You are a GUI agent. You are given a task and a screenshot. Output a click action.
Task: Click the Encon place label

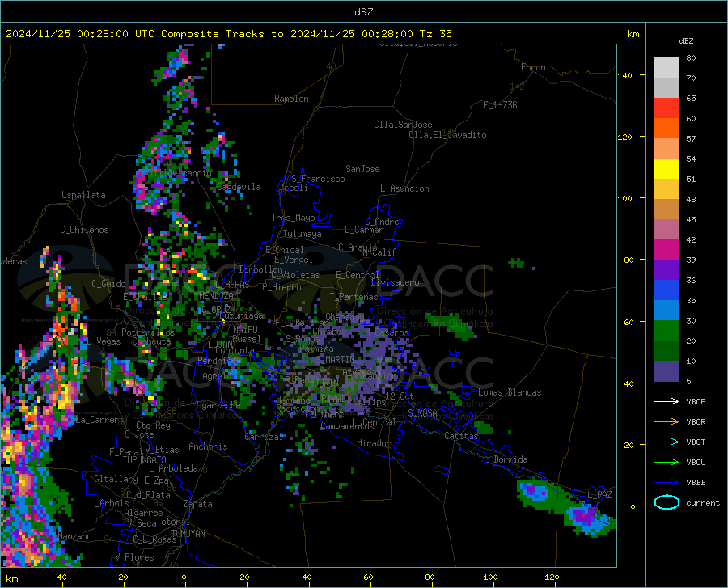click(533, 67)
